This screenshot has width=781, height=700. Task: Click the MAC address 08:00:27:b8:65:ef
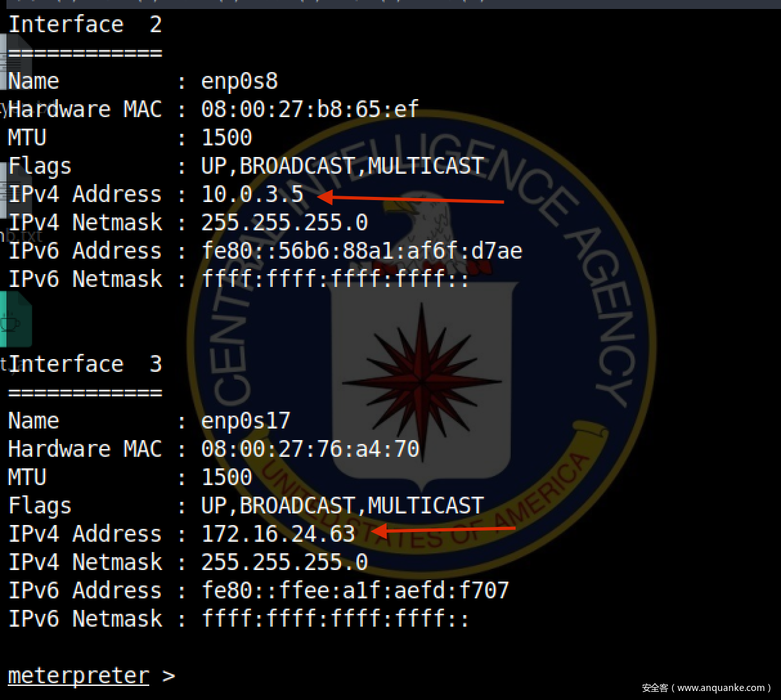310,109
